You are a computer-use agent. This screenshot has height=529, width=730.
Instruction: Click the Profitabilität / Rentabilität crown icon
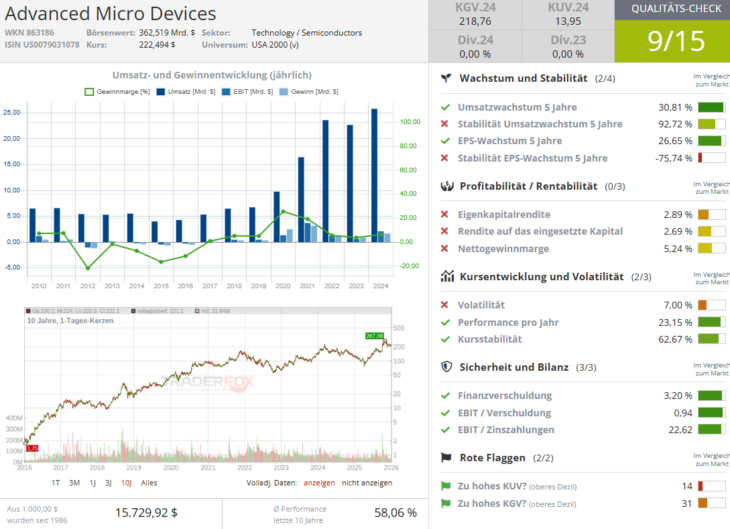tap(446, 186)
